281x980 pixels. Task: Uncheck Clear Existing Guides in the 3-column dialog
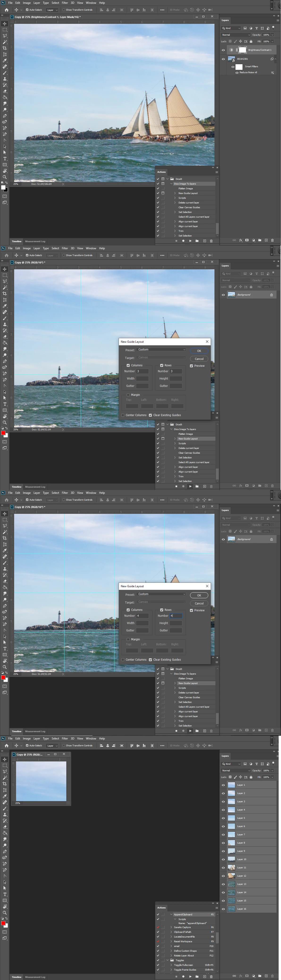[150, 415]
